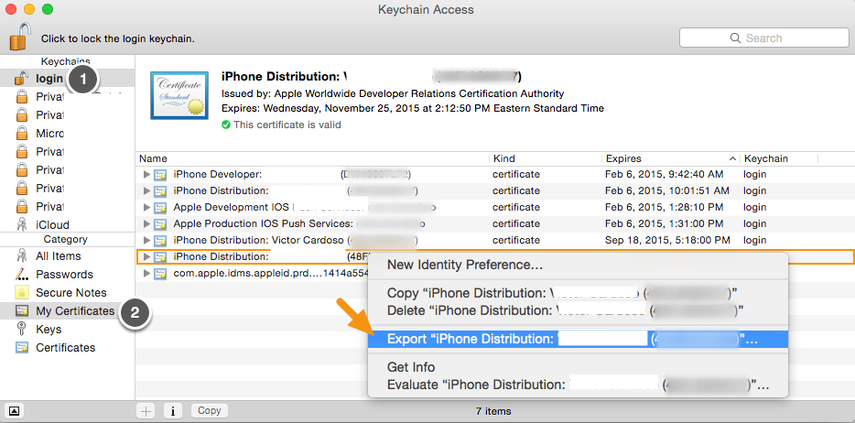Select the iPhone Developer row
855x423 pixels.
pos(495,174)
